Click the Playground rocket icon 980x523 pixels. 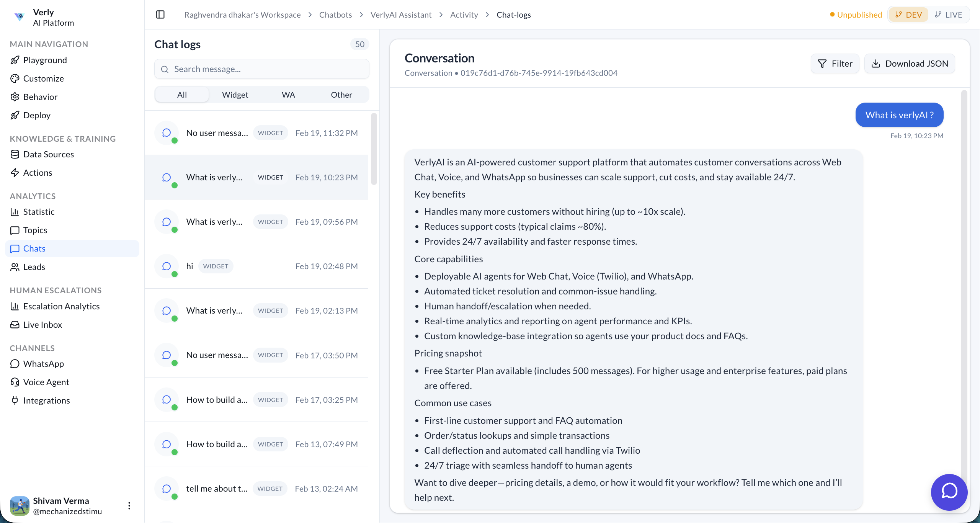click(x=15, y=60)
